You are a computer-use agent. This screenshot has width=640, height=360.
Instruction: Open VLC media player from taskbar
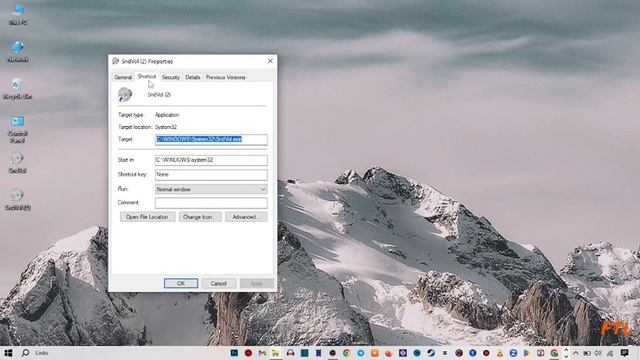[500, 353]
